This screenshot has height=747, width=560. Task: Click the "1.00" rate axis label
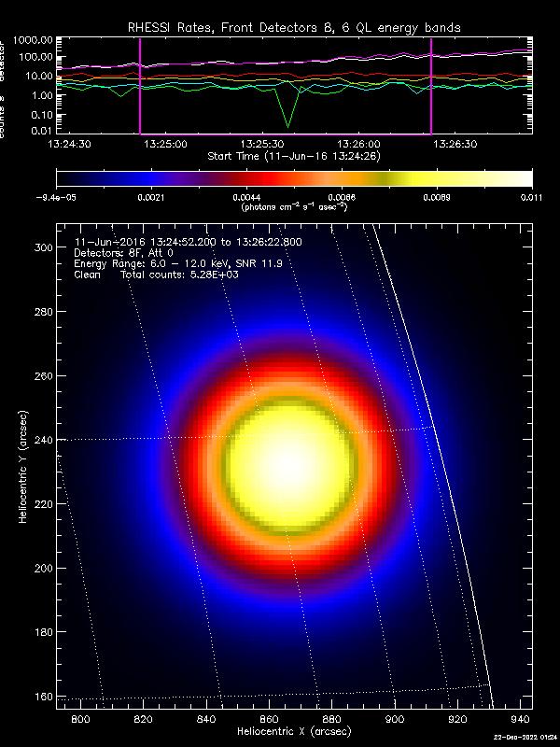42,95
